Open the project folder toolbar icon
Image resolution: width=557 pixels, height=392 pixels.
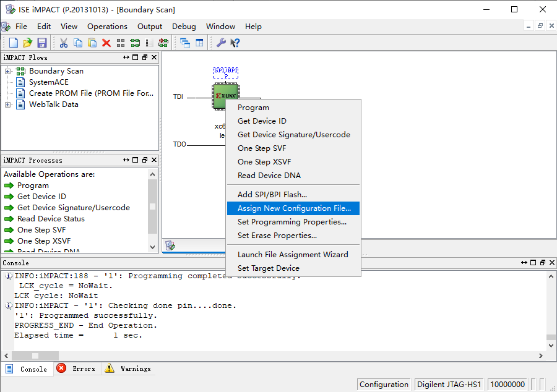27,43
